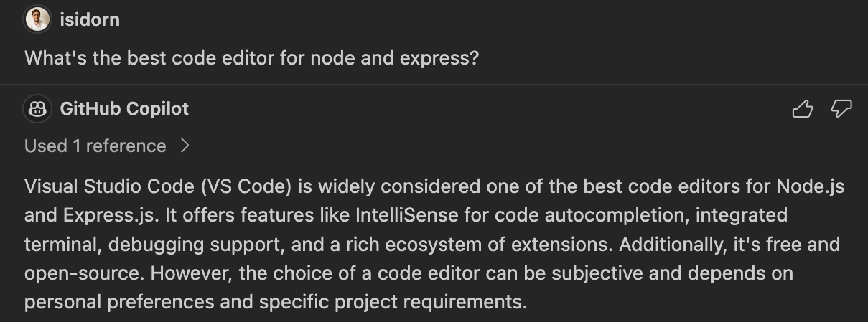Click the isidorn username

coord(90,20)
